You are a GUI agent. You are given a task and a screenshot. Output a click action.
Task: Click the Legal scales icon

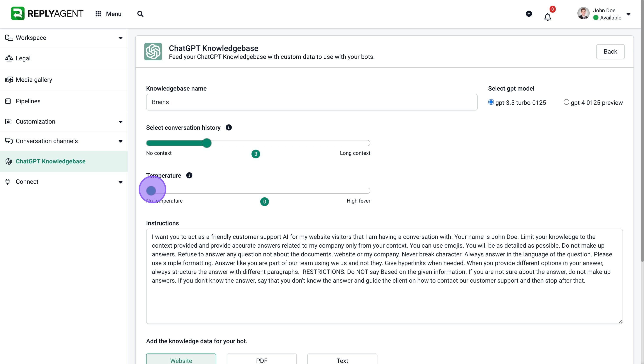(x=9, y=58)
